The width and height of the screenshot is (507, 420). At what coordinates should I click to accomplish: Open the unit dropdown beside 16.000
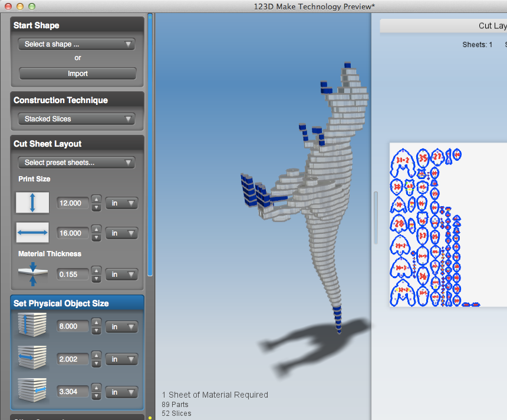point(122,233)
